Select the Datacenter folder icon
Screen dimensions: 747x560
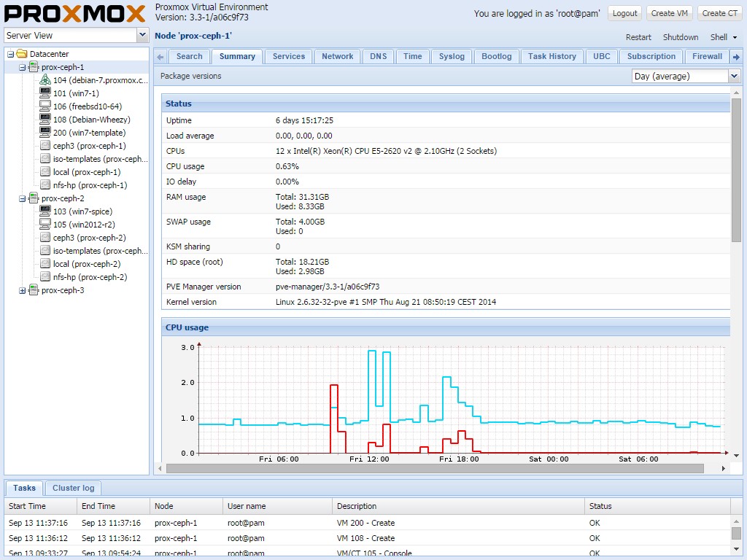tap(22, 52)
